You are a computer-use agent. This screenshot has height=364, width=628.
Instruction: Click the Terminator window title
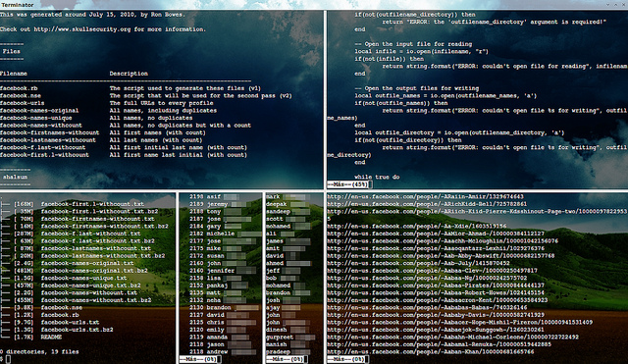click(x=18, y=5)
